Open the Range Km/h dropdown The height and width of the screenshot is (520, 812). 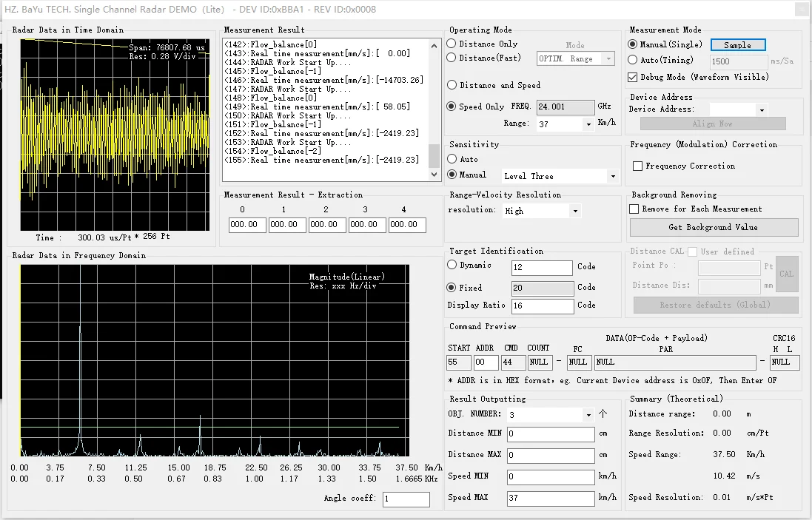click(x=589, y=125)
